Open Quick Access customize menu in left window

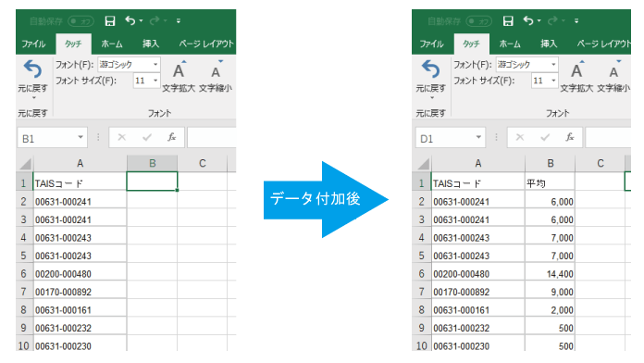click(x=179, y=21)
